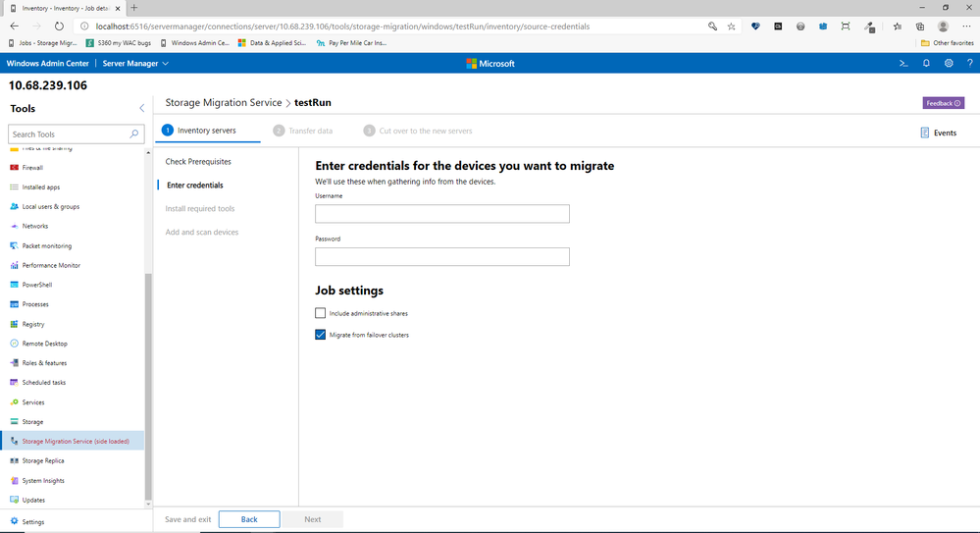
Task: Open the help question mark icon
Action: [x=969, y=63]
